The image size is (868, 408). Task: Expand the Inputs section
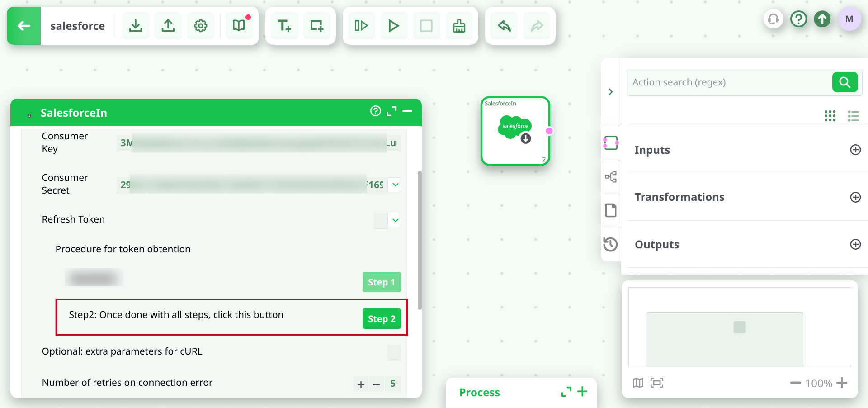pyautogui.click(x=855, y=150)
